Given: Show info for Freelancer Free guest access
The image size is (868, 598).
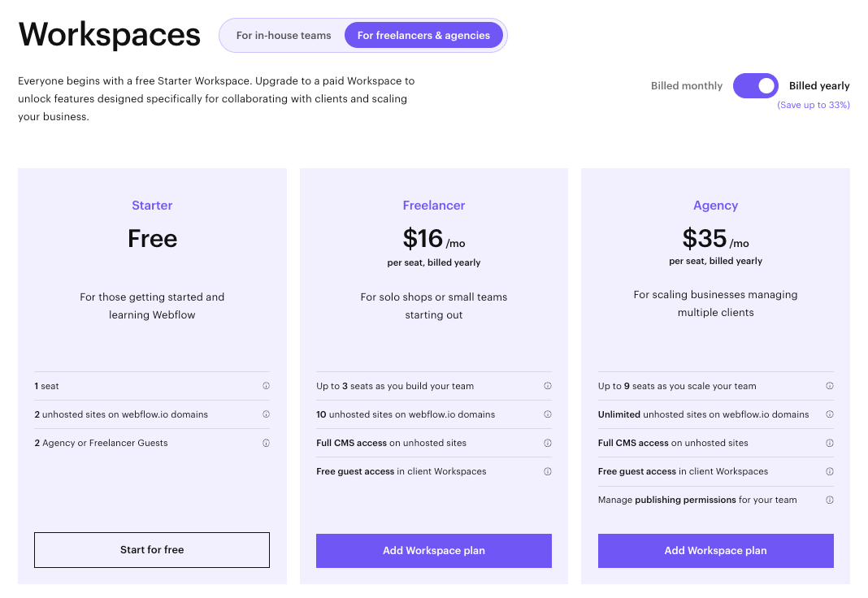Looking at the screenshot, I should pyautogui.click(x=548, y=471).
